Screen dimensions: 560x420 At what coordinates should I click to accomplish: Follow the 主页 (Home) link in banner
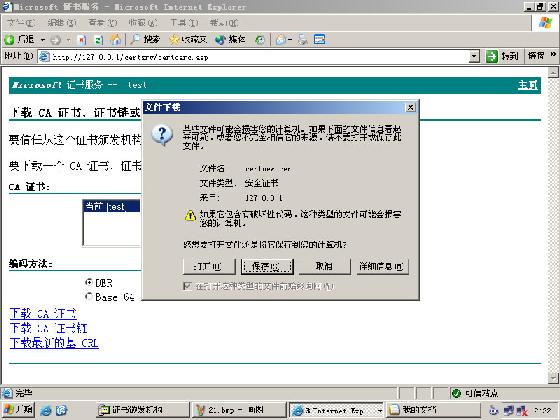coord(528,85)
